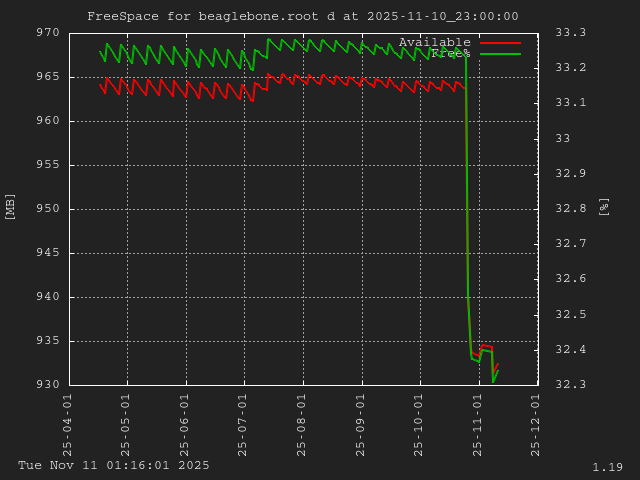Screen dimensions: 640x480
Task: Select the Available legend label
Action: [x=434, y=42]
